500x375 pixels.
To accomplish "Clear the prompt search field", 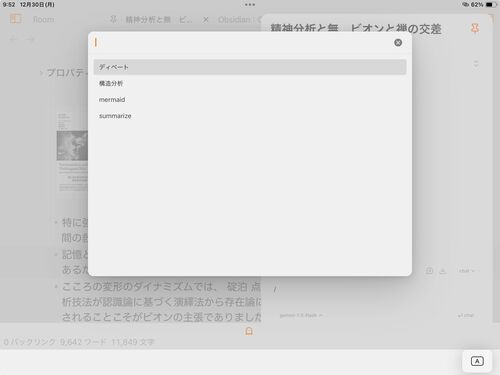I will pos(398,43).
